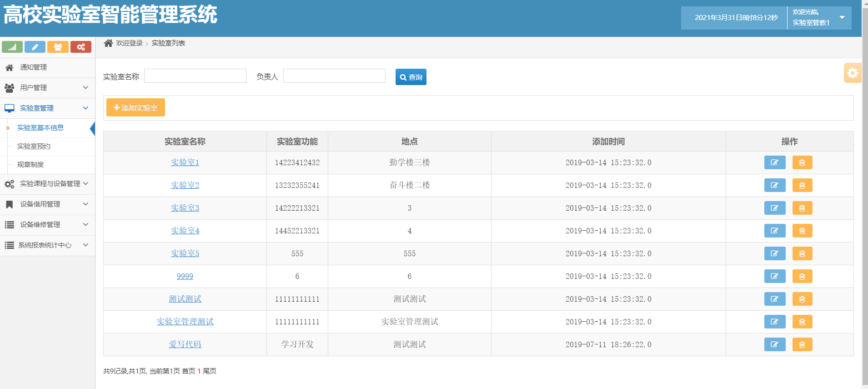Edit the 实验室4 row
The width and height of the screenshot is (868, 389).
pyautogui.click(x=775, y=231)
